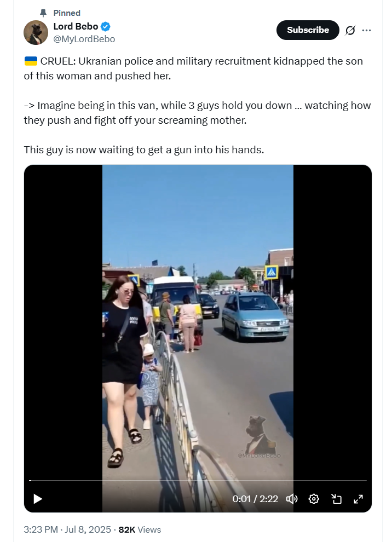Click the Pinned label above the post
The image size is (392, 542).
point(67,13)
